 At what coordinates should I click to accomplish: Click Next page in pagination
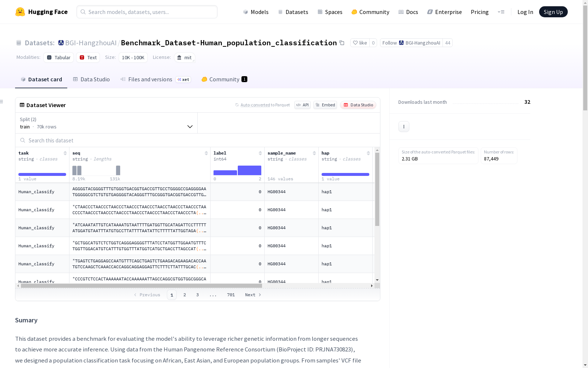[x=253, y=295]
